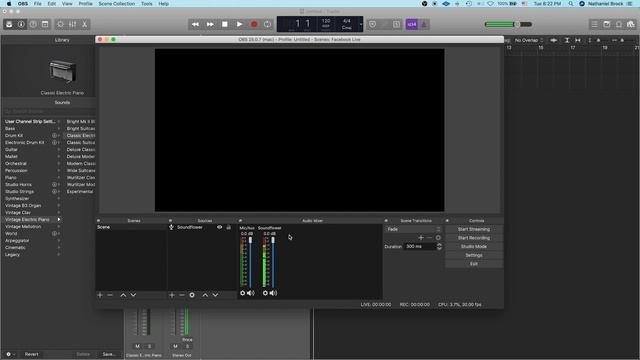Open Logic Quick Help button
The width and height of the screenshot is (640, 360).
(x=33, y=24)
